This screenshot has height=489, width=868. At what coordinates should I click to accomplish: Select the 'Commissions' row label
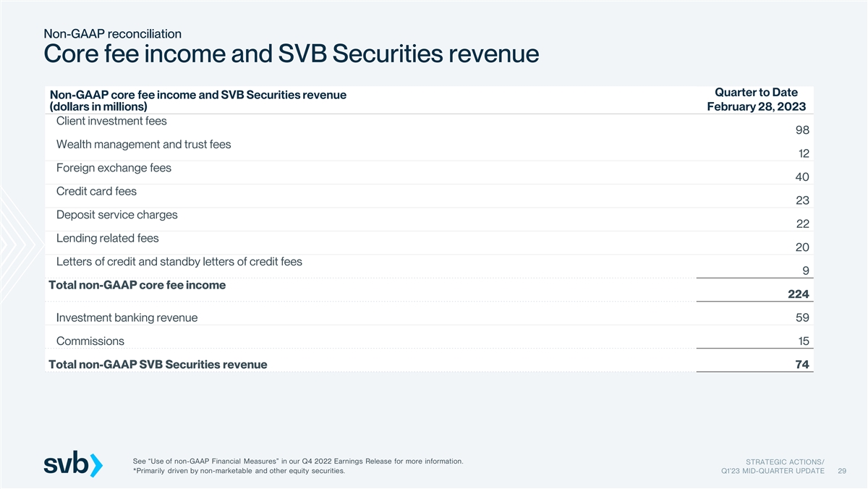click(x=90, y=341)
